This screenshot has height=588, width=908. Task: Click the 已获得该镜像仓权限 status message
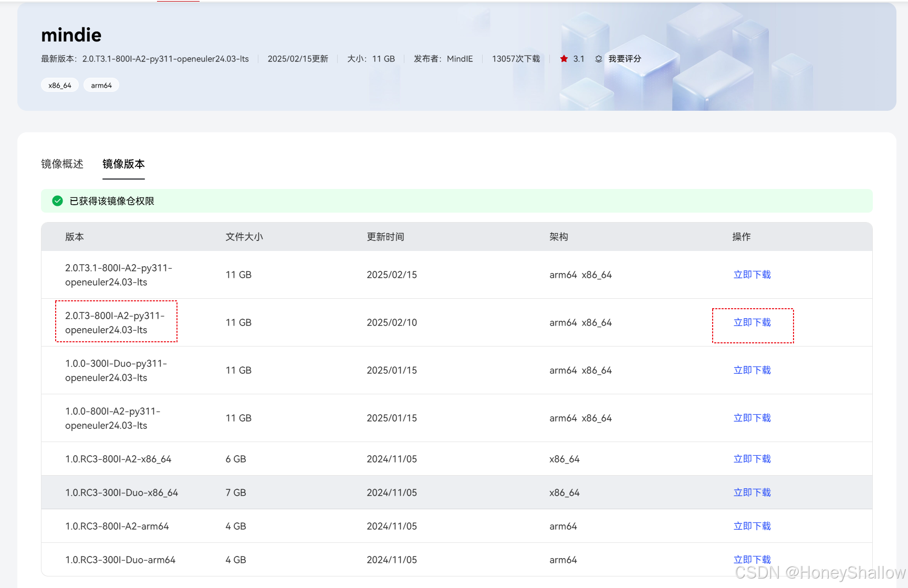[112, 201]
